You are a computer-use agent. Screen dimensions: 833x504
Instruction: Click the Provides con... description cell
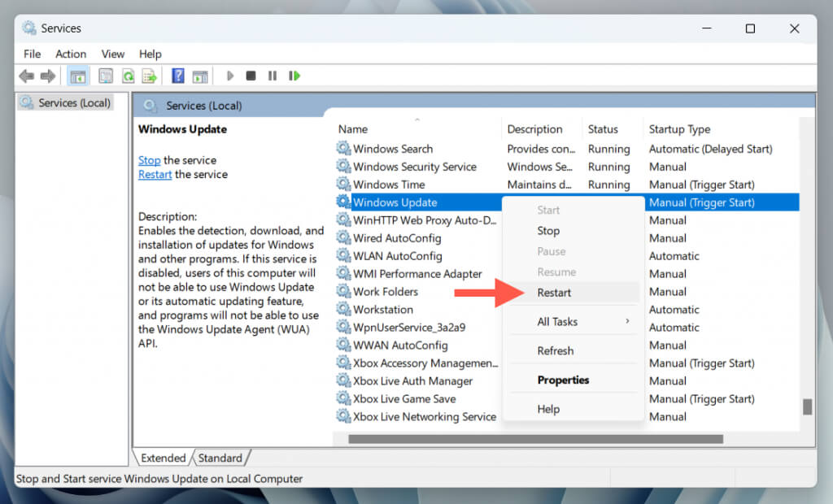541,149
